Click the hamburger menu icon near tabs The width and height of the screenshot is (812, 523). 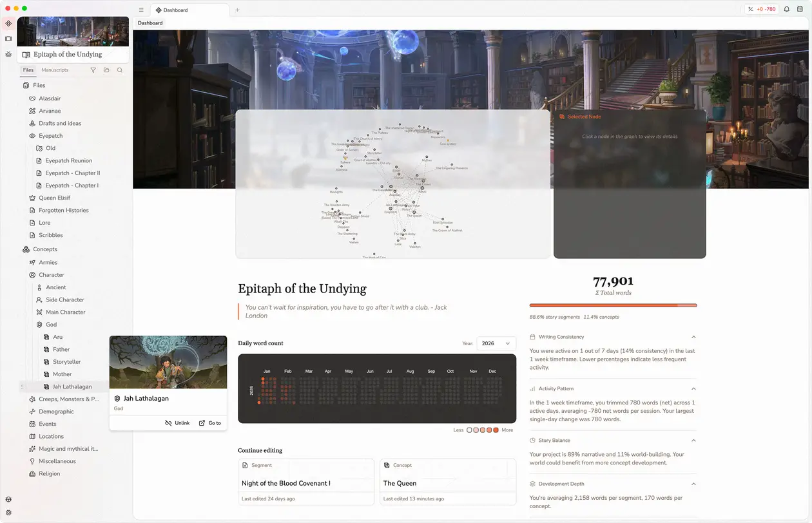pos(141,10)
